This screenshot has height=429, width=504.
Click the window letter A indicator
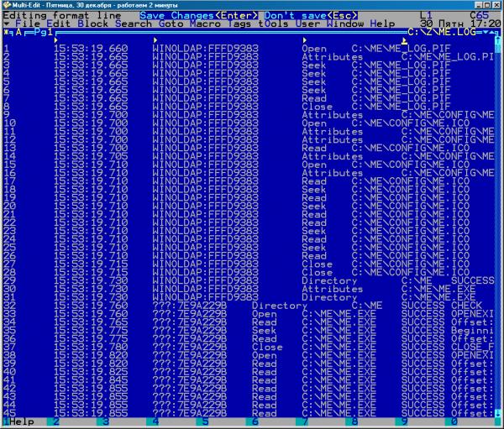(18, 32)
